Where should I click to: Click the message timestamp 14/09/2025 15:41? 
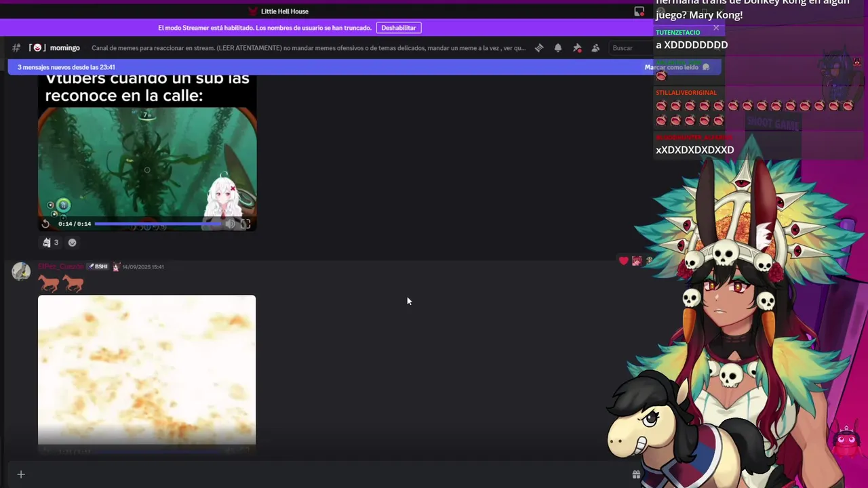(x=143, y=267)
